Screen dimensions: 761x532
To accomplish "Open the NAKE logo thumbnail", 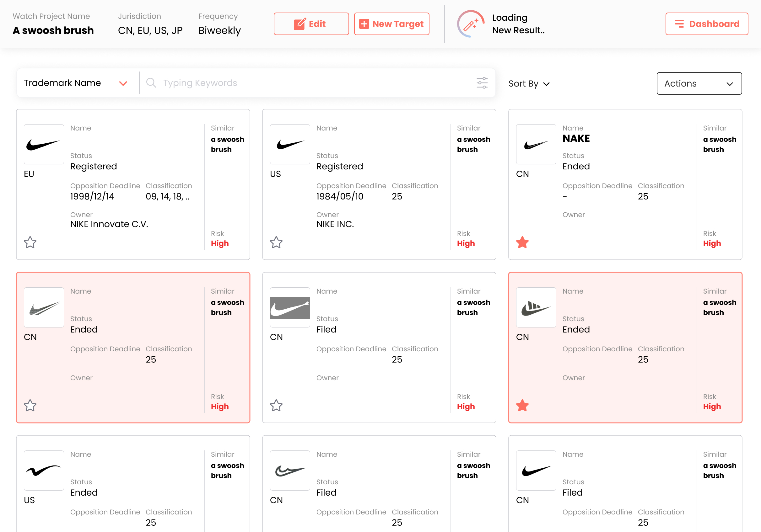I will (536, 144).
